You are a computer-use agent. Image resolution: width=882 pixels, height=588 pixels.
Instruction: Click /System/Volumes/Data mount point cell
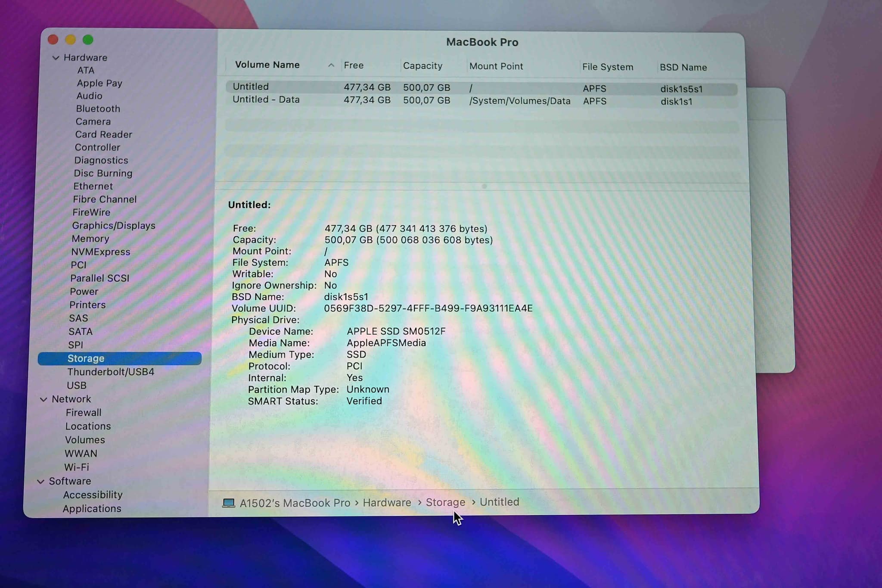pyautogui.click(x=520, y=101)
